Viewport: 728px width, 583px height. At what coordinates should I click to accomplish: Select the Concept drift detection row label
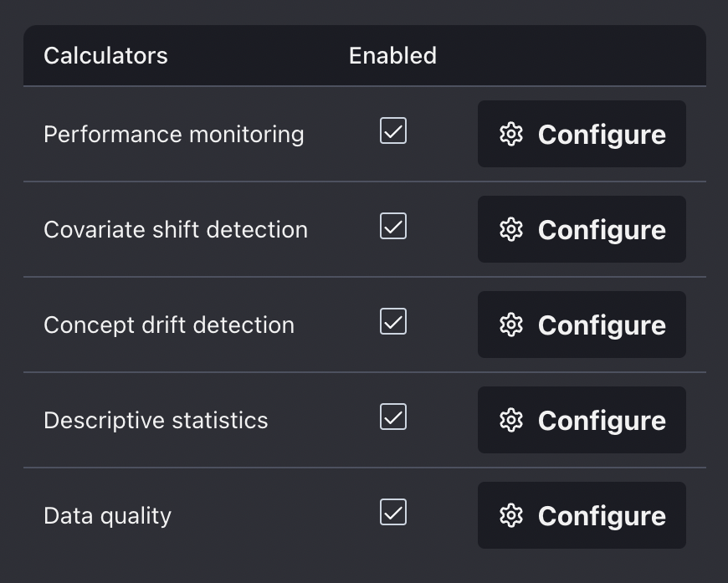(169, 325)
